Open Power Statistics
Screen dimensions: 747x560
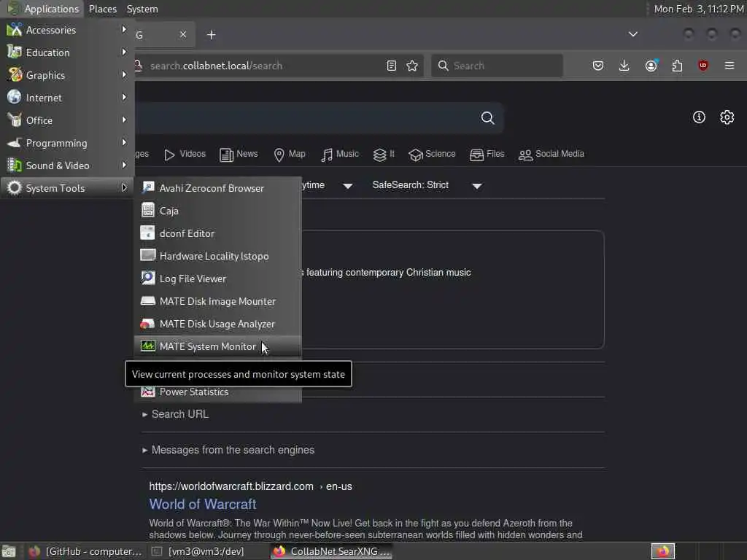point(217,392)
